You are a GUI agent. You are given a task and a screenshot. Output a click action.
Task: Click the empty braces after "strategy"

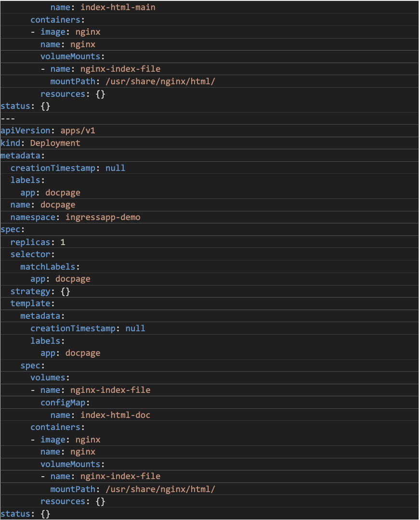(66, 291)
